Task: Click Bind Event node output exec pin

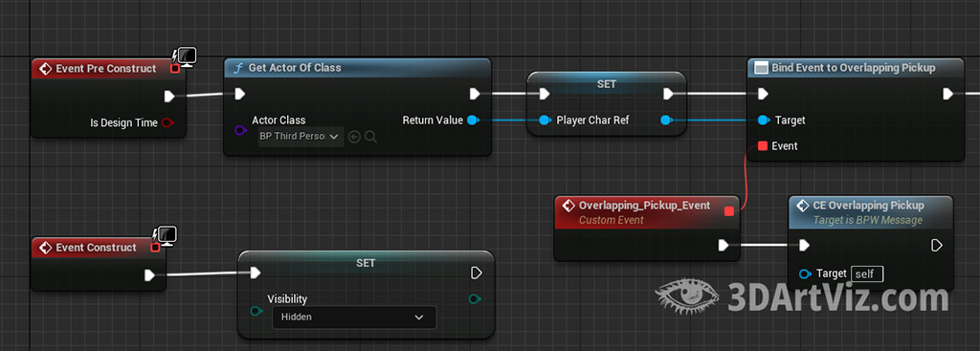Action: point(948,95)
